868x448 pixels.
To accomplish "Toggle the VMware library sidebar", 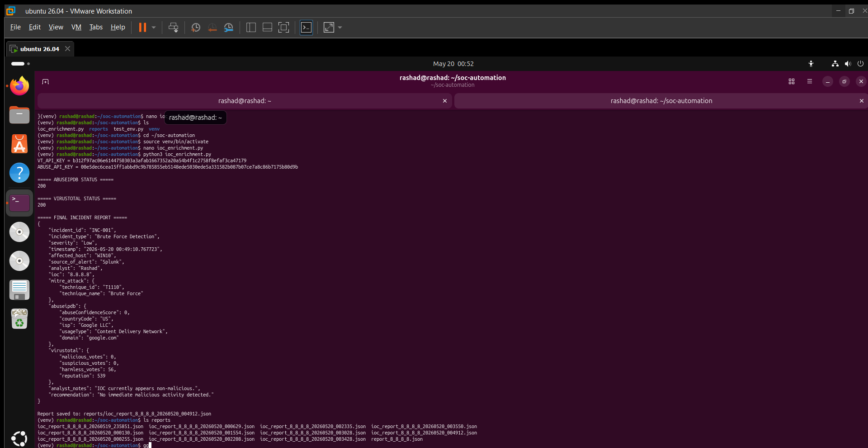I will coord(251,28).
